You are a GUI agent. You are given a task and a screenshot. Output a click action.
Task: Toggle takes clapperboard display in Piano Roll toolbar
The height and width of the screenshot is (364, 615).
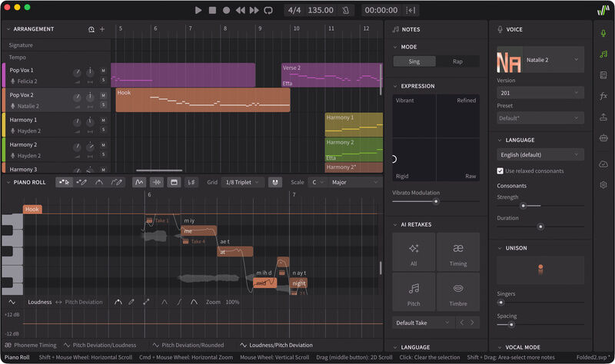(175, 182)
